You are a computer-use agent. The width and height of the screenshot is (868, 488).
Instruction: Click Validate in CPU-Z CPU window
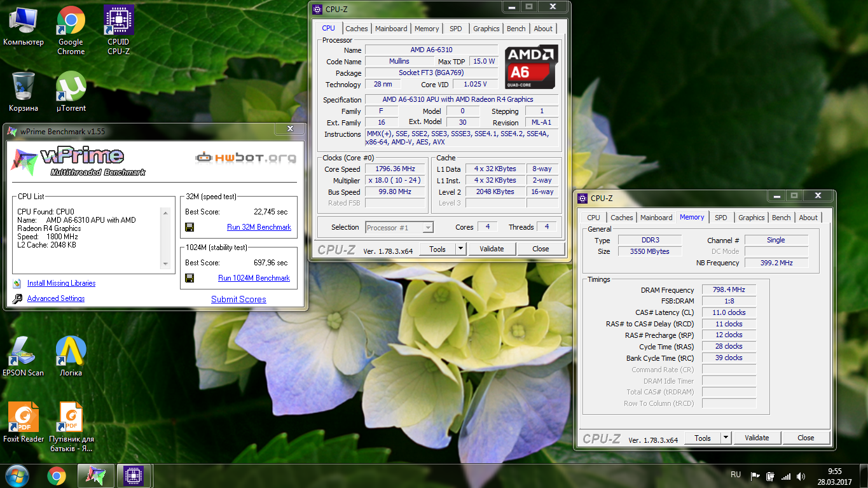coord(492,249)
